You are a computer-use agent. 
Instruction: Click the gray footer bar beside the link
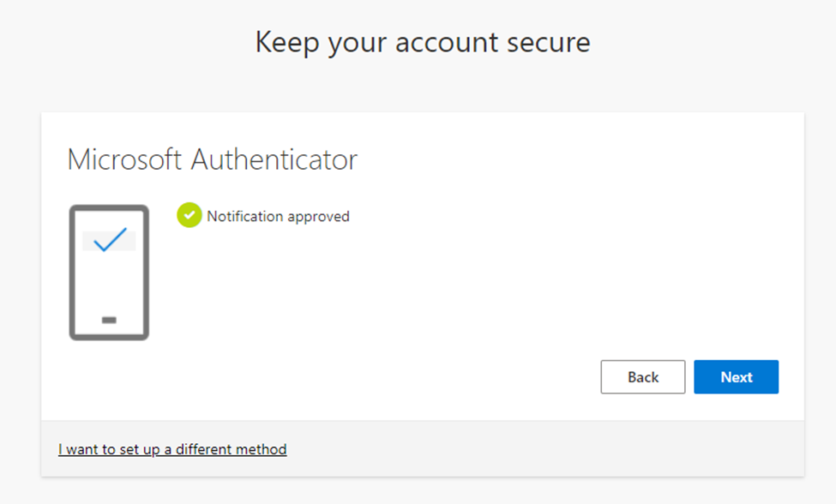coord(549,449)
